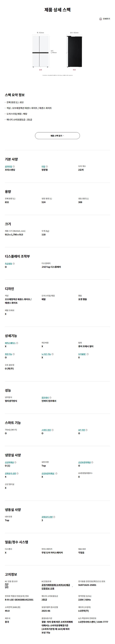The height and width of the screenshot is (644, 115).
Task: Click the 도어쿨링 term link
Action: [82, 354]
